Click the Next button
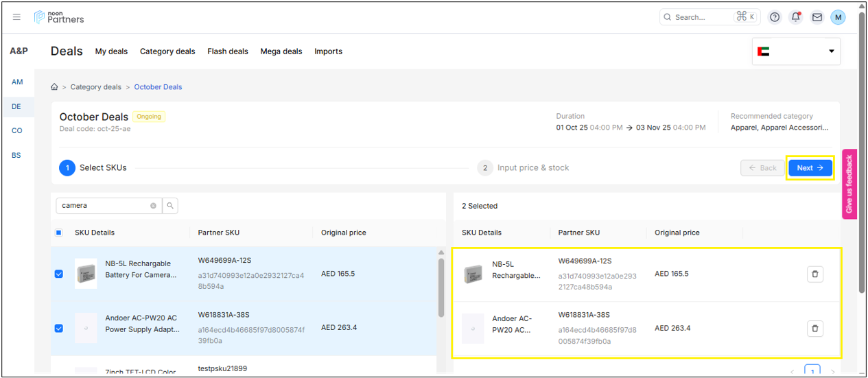Viewport: 868px width, 378px height. tap(810, 168)
